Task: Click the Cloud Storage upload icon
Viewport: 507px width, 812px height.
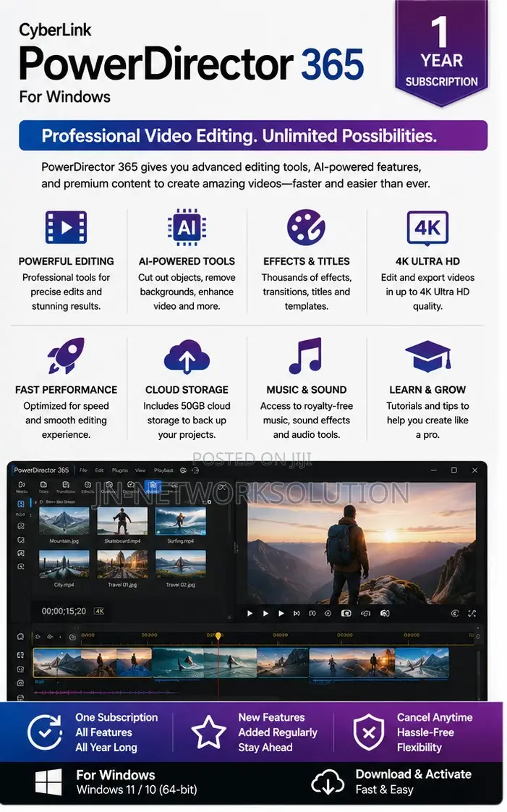Action: coord(187,357)
